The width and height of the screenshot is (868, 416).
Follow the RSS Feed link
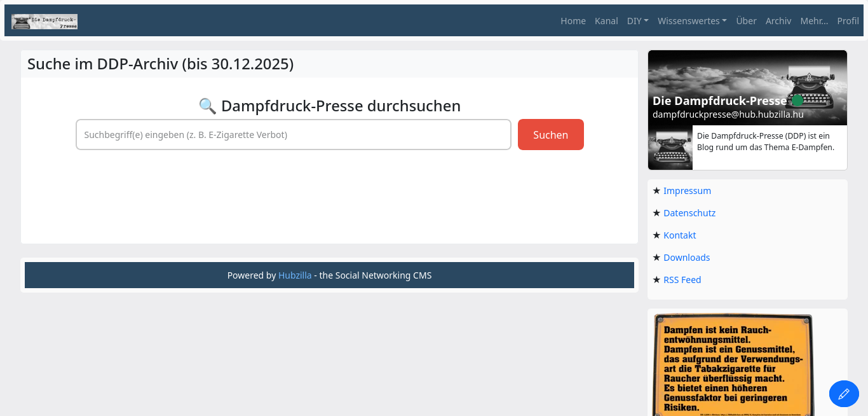click(x=682, y=280)
